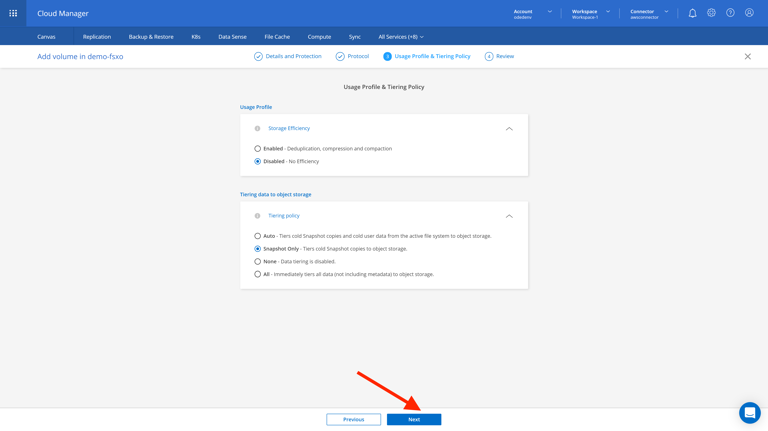Switch to the Backup & Restore tab

coord(151,37)
